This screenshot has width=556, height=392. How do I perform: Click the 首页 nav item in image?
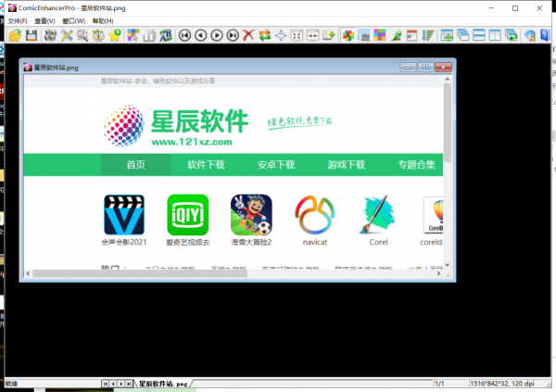pos(136,165)
